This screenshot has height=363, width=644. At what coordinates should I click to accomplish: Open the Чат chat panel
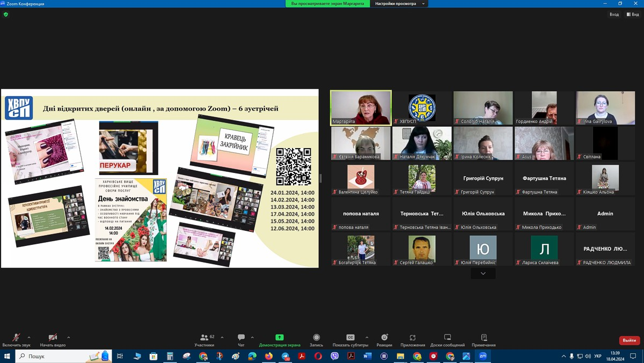click(x=241, y=340)
